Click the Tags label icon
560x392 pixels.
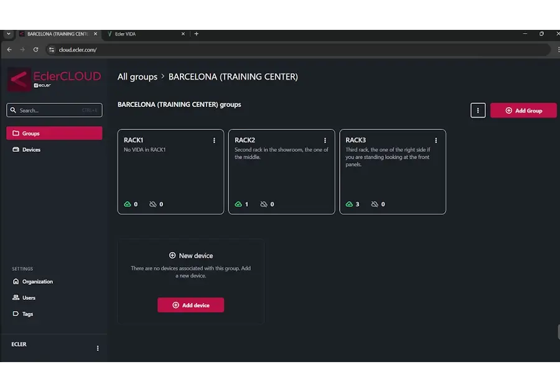coord(16,314)
